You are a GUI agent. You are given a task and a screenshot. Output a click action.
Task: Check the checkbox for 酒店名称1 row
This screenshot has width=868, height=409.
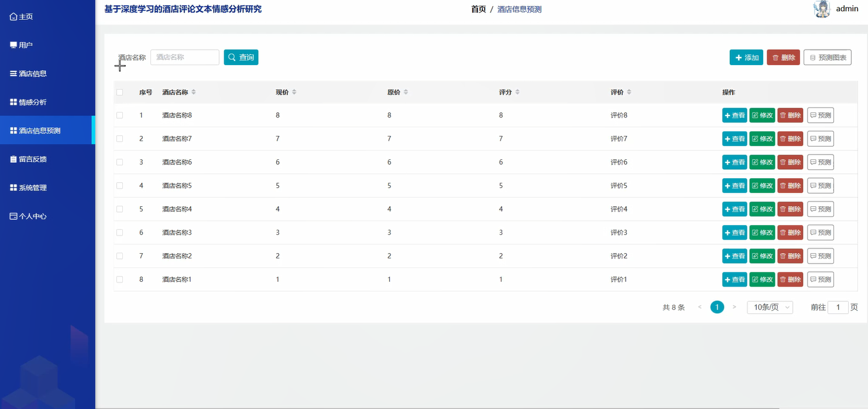(x=120, y=280)
